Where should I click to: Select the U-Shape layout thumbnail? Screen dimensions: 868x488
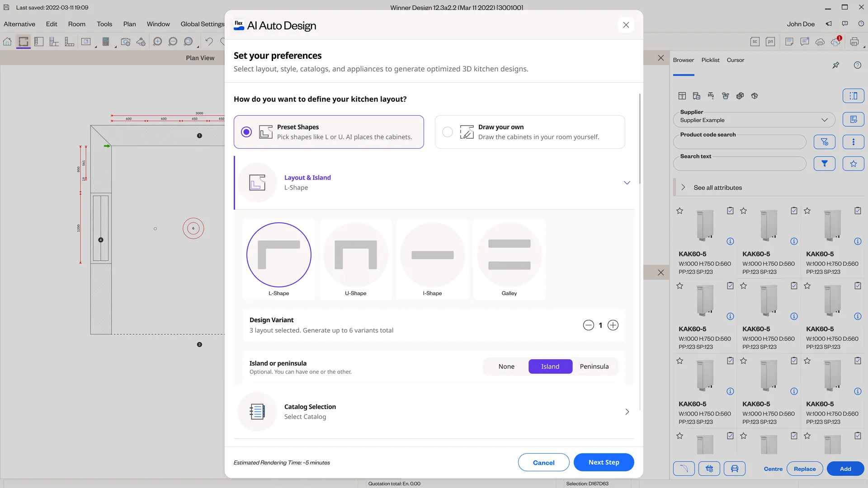(356, 259)
